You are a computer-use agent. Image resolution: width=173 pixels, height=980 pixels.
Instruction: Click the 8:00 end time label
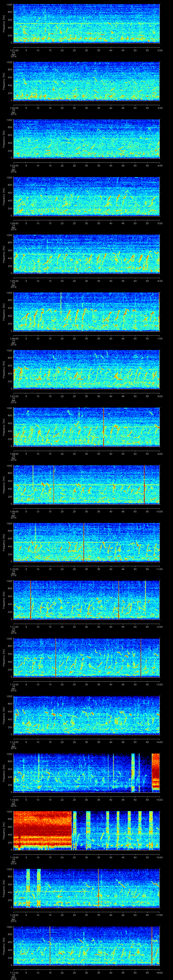[160, 396]
